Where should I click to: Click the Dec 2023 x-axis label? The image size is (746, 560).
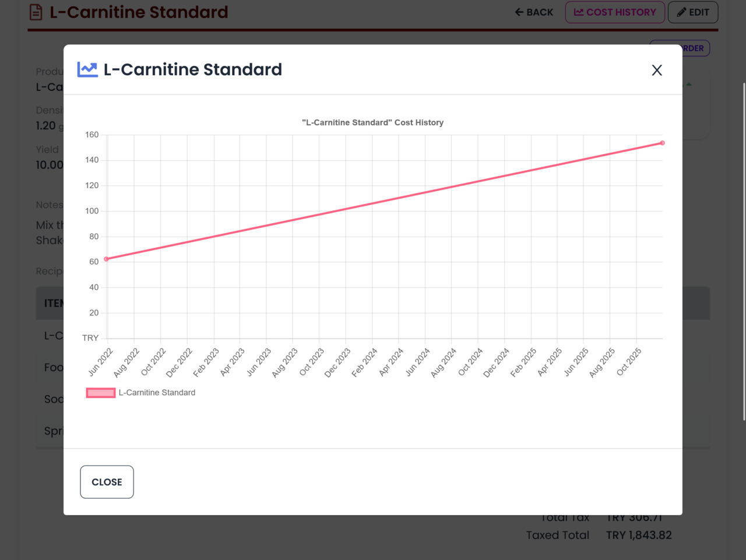click(x=338, y=362)
